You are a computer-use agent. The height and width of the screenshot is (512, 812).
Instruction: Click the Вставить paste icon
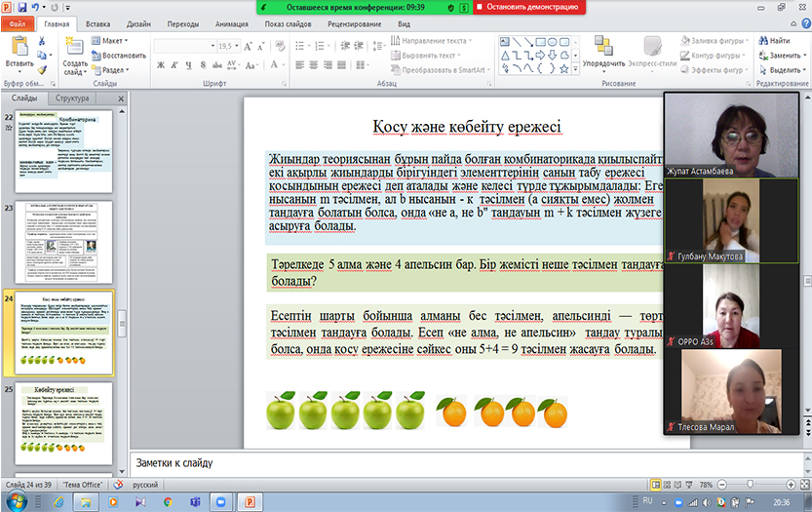point(19,49)
